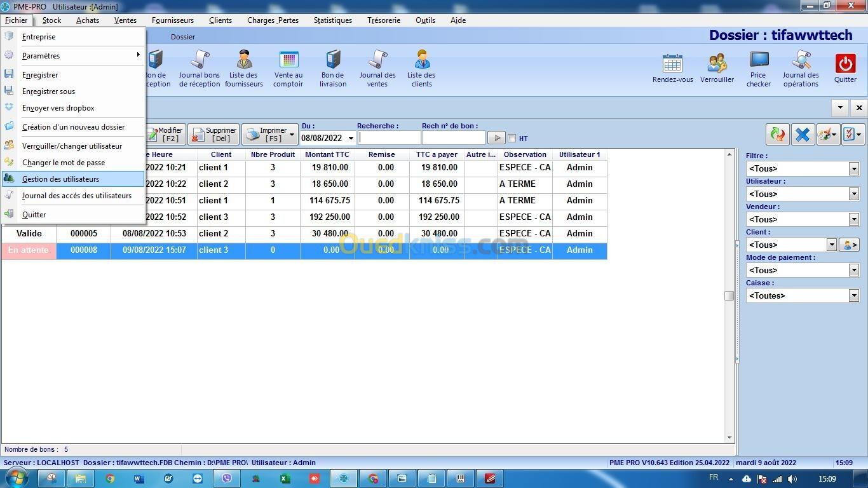Enable the HT checkbox
This screenshot has width=868, height=488.
tap(512, 139)
